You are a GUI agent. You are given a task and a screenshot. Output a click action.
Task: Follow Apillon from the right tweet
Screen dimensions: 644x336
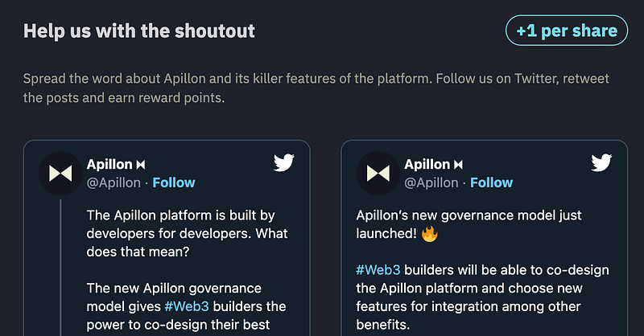491,182
